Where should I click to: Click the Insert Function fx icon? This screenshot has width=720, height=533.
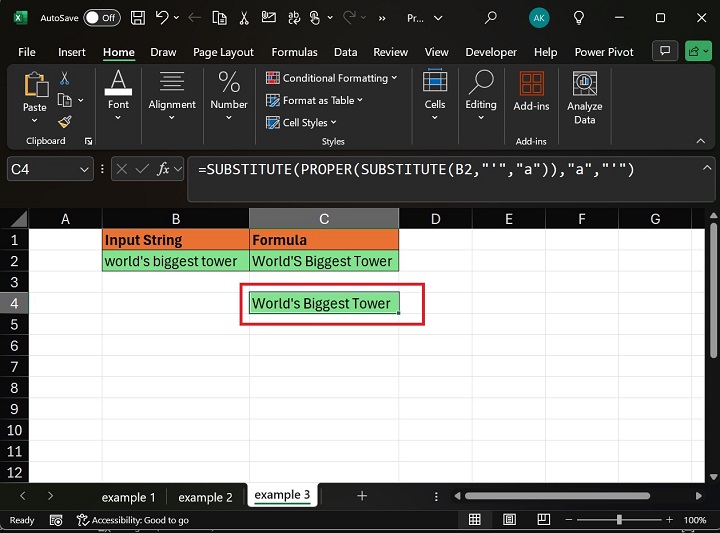(163, 170)
